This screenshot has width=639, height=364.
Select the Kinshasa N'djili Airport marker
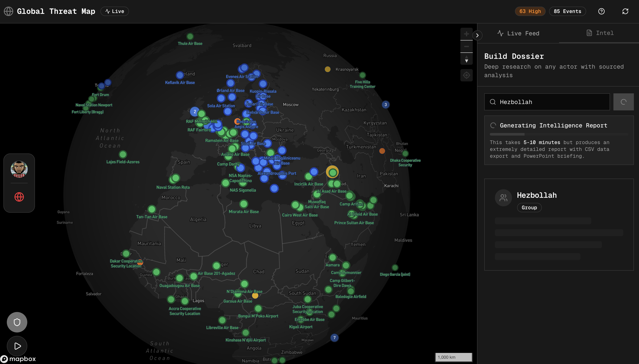[x=246, y=332]
